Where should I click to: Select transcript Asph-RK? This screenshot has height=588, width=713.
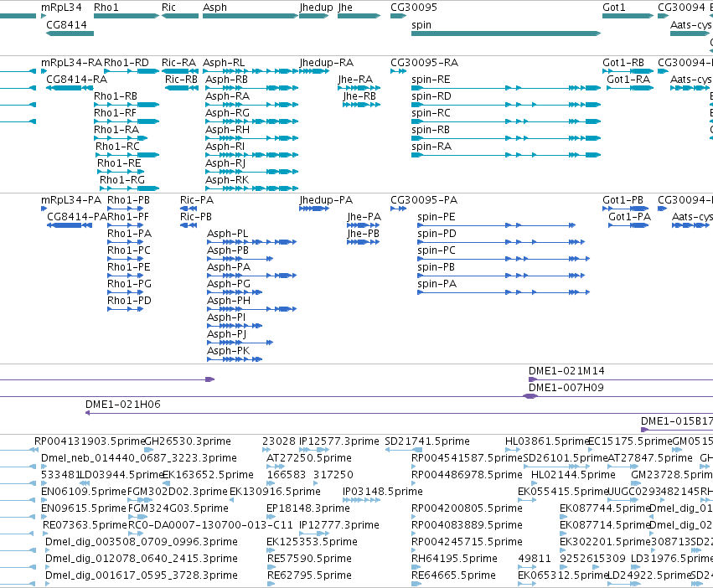[251, 188]
